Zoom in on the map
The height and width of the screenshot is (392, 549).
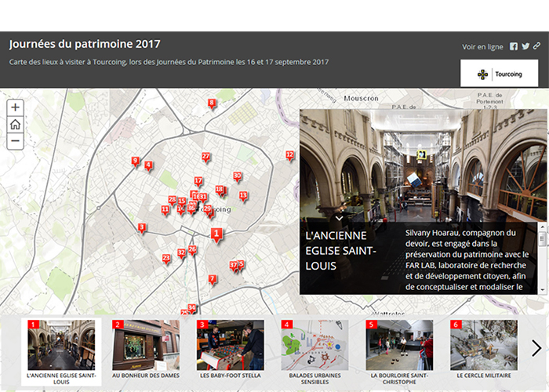coord(15,107)
